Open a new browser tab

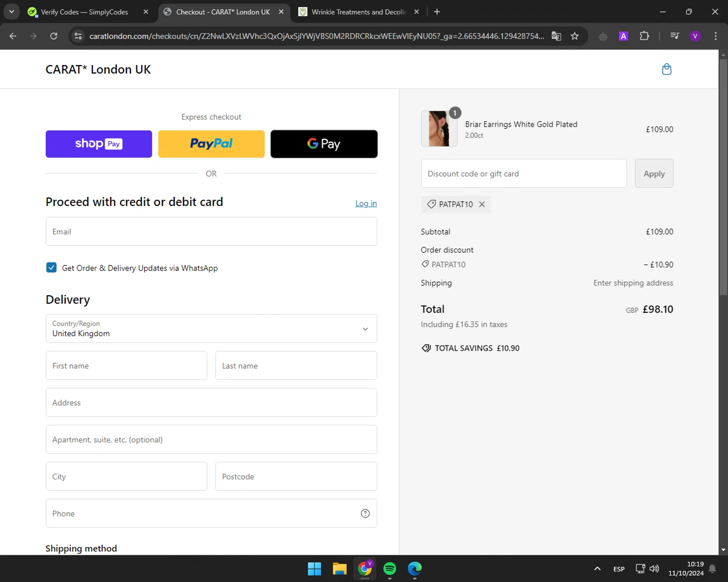point(437,12)
